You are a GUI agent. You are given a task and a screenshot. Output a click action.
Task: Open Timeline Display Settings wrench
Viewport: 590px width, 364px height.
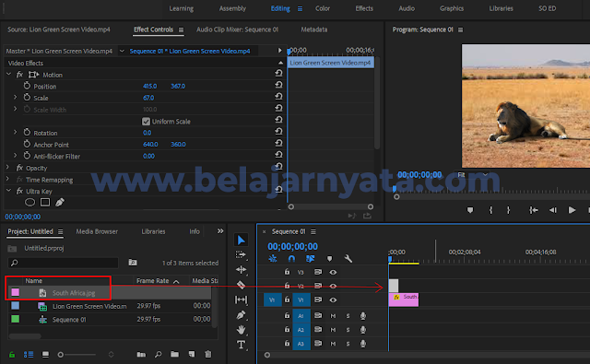tap(348, 259)
